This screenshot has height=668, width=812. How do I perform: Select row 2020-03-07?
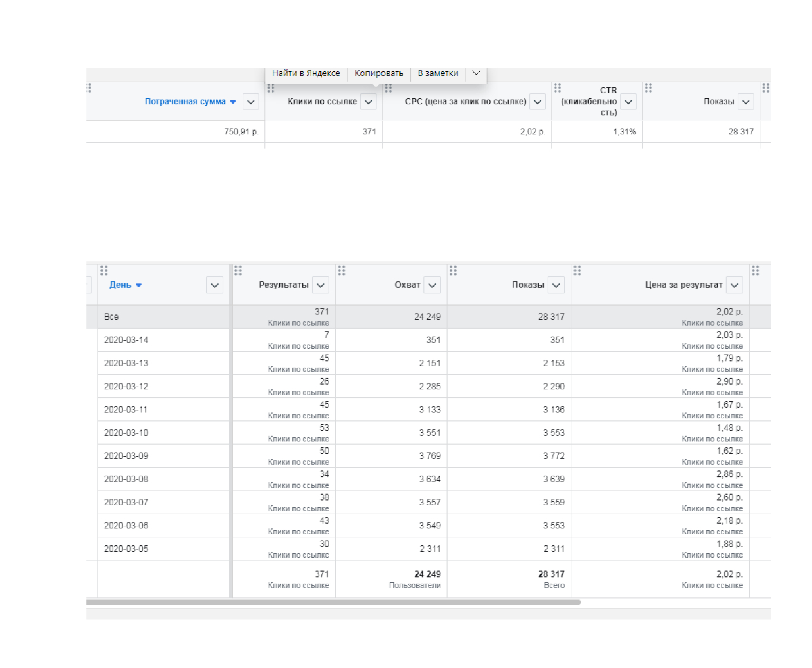point(429,502)
